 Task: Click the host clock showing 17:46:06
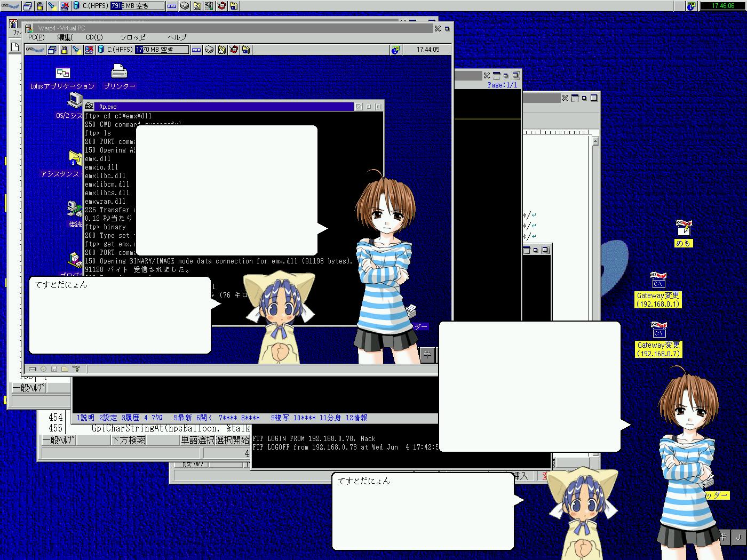[722, 6]
